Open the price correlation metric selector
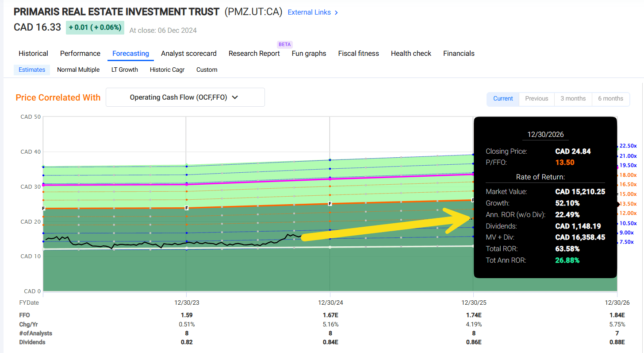The image size is (644, 353). click(x=185, y=97)
